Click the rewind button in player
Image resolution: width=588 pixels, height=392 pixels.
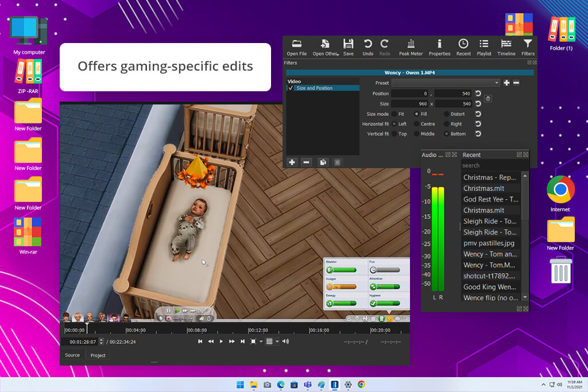tap(211, 341)
